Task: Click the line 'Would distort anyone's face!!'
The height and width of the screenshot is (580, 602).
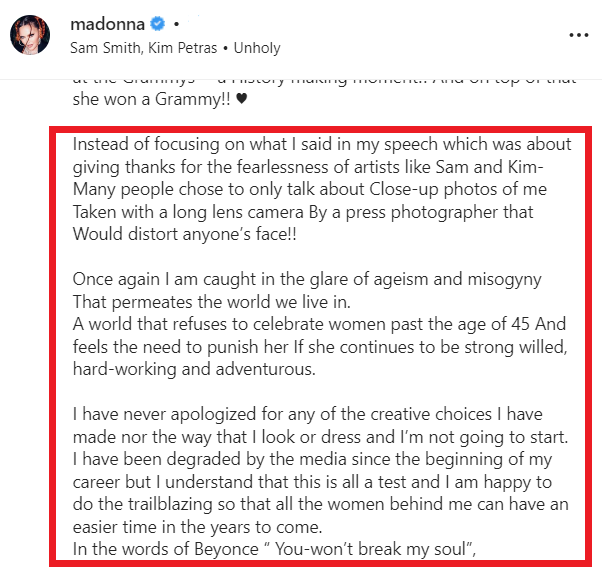Action: click(x=185, y=234)
